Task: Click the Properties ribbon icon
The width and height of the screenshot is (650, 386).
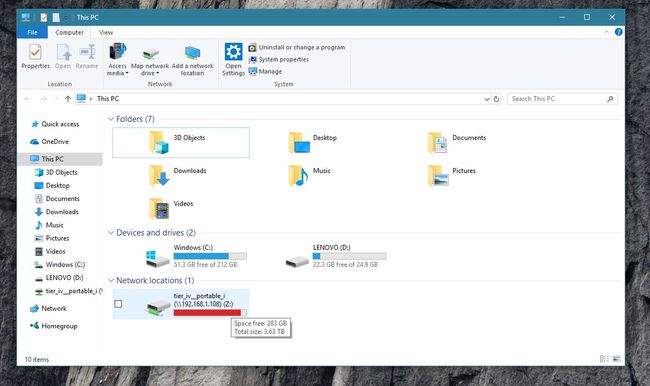Action: coord(35,52)
